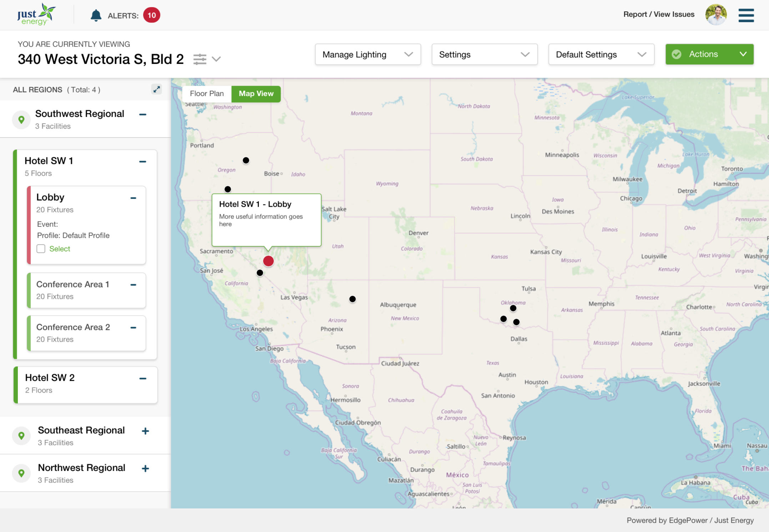Click the red Lobby map marker
Viewport: 769px width, 532px height.
[268, 261]
